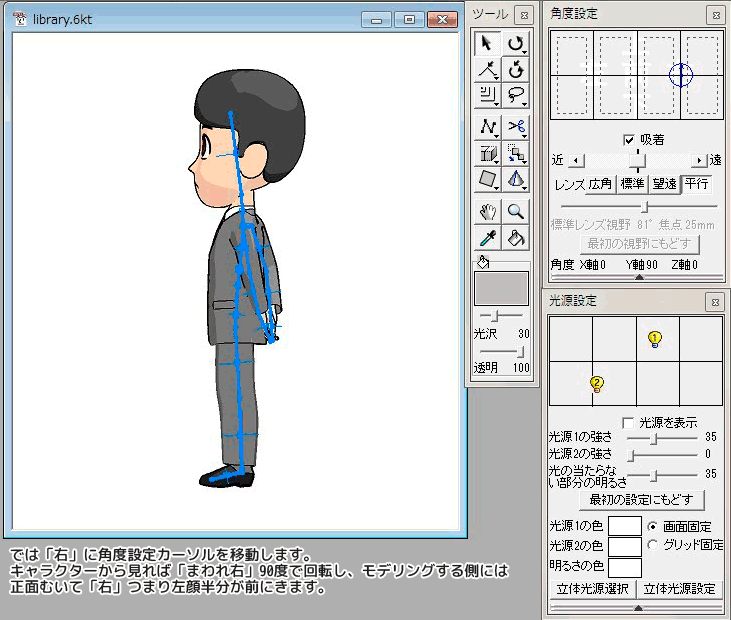
Task: Choose the scissors cut tool
Action: (516, 127)
